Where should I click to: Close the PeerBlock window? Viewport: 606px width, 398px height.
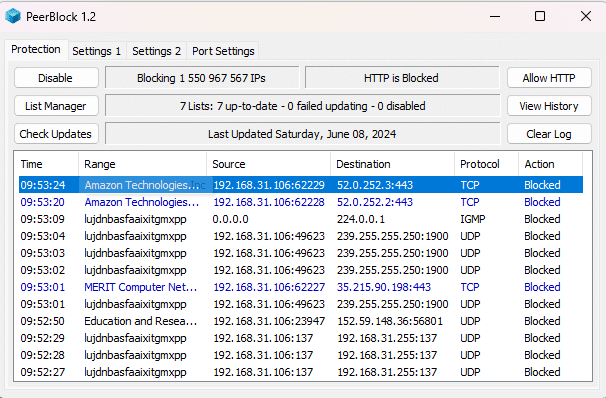tap(586, 16)
